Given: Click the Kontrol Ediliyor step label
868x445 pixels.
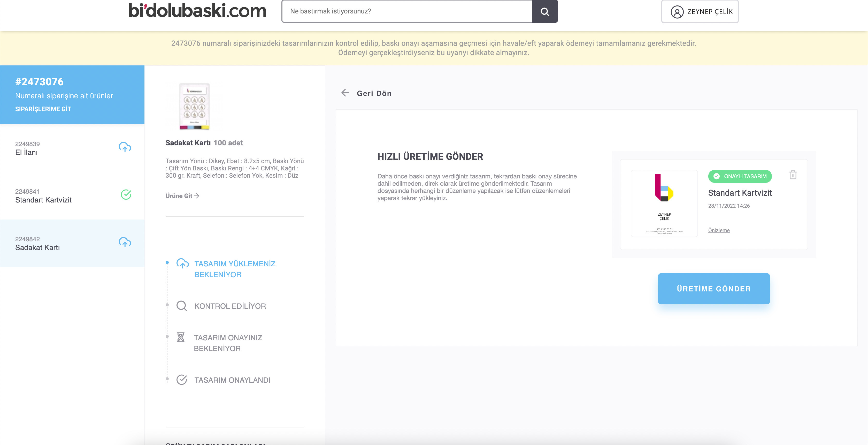Looking at the screenshot, I should pyautogui.click(x=230, y=306).
